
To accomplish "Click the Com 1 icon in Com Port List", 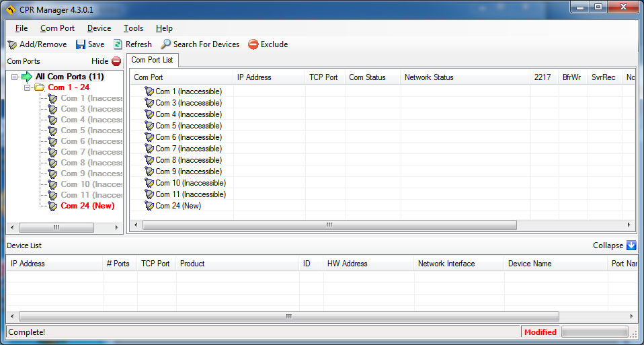I will (x=149, y=91).
